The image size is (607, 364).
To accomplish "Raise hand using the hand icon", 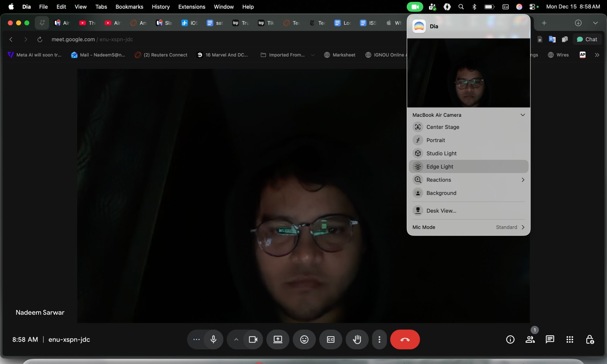I will (x=357, y=339).
